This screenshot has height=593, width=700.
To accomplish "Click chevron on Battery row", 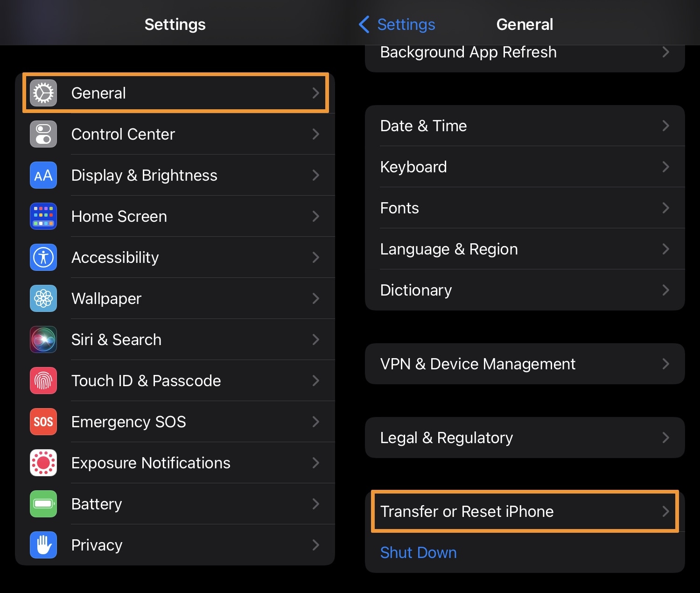I will coord(316,504).
